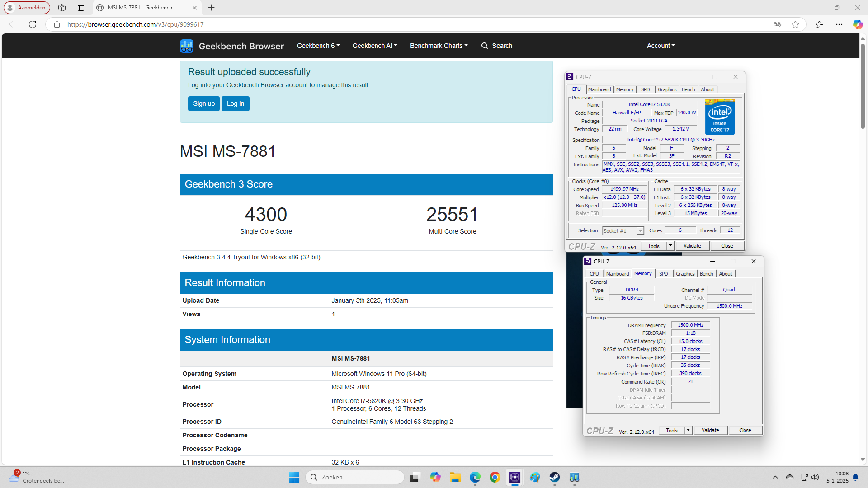This screenshot has height=488, width=868.
Task: Click Core Speed value 1499.97 MHz
Action: coord(624,189)
